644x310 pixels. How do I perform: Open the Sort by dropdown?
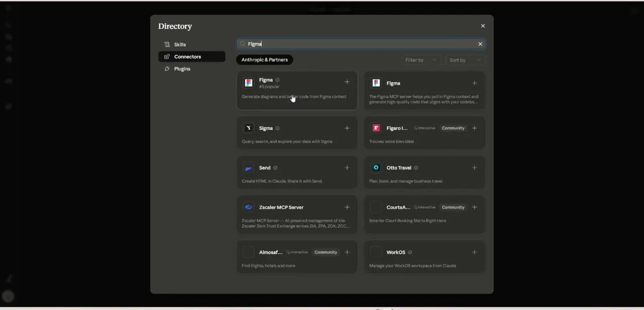click(464, 60)
